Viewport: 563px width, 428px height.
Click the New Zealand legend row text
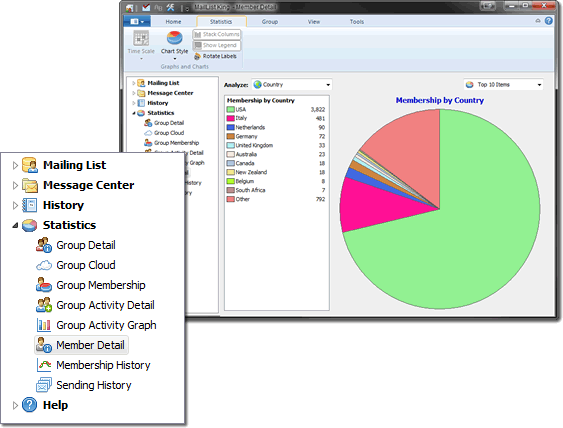[251, 172]
